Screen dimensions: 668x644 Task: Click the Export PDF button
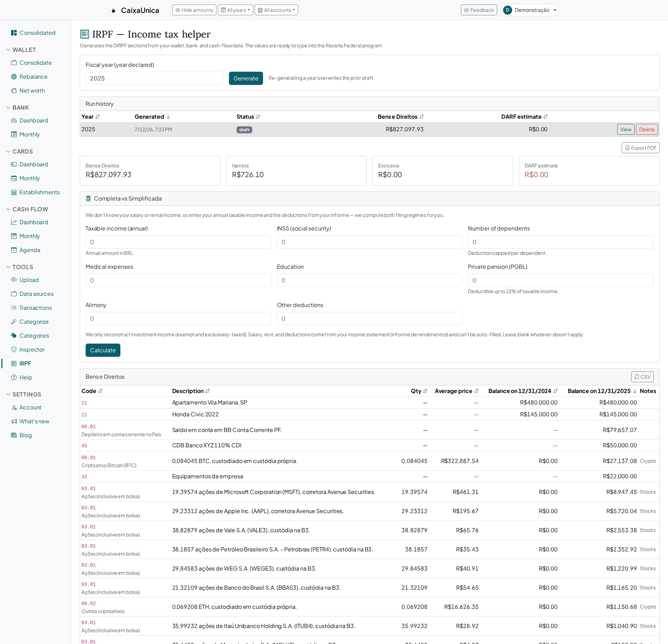[641, 148]
